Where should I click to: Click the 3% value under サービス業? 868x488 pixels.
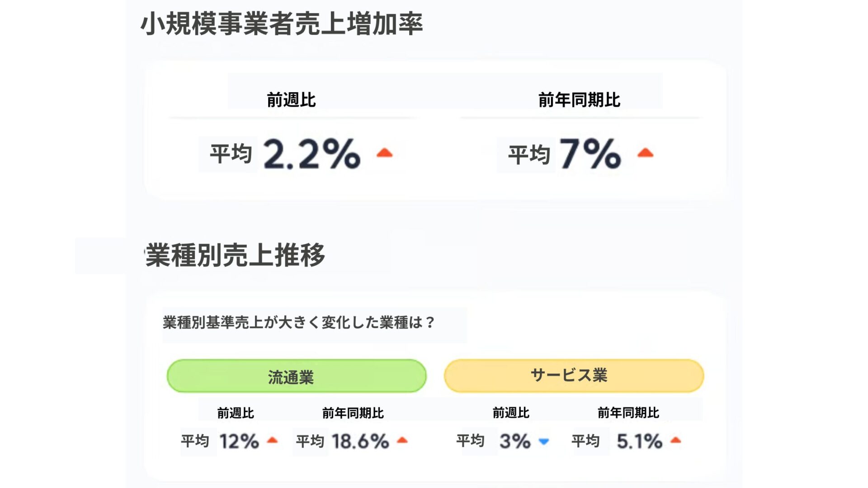click(x=515, y=441)
